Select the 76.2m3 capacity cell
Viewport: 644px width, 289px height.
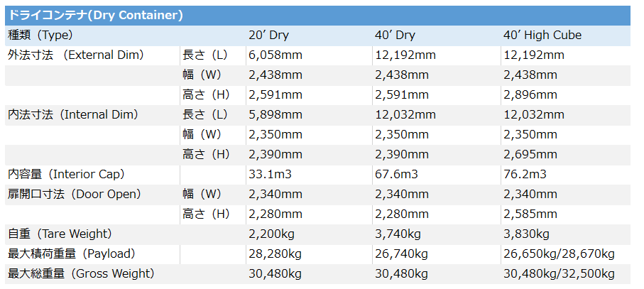coord(525,175)
